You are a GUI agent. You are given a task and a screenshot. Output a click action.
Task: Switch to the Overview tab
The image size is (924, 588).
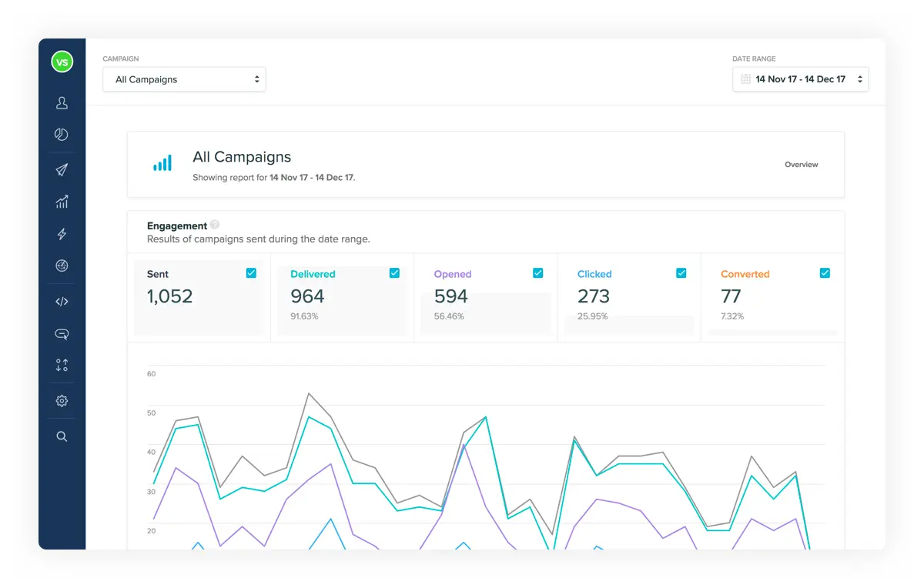point(802,165)
